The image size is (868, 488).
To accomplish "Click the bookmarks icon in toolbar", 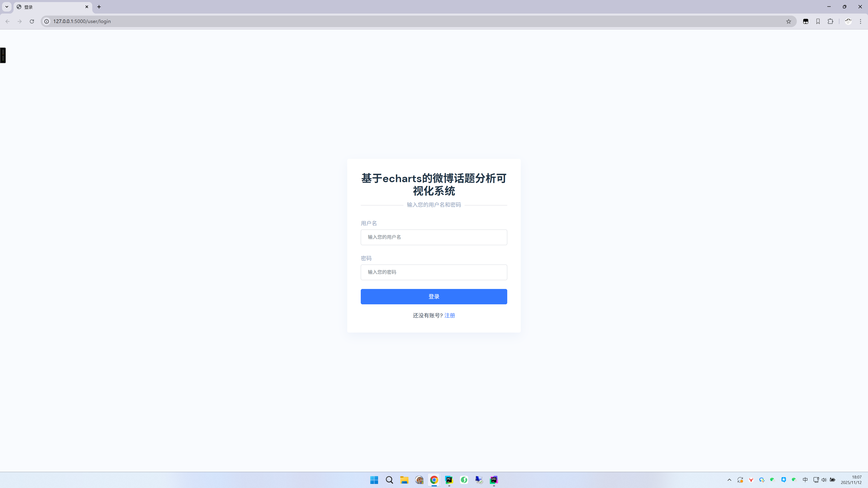I will (x=818, y=21).
